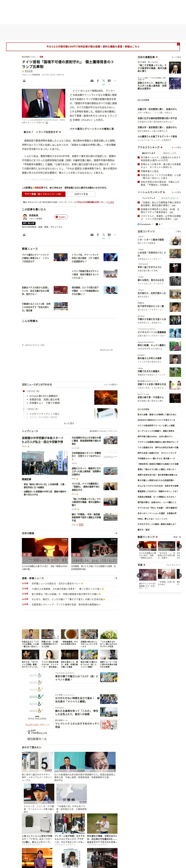Open 首都圏の中学受験が本格スタート top news headline
The image size is (186, 868).
43,440
